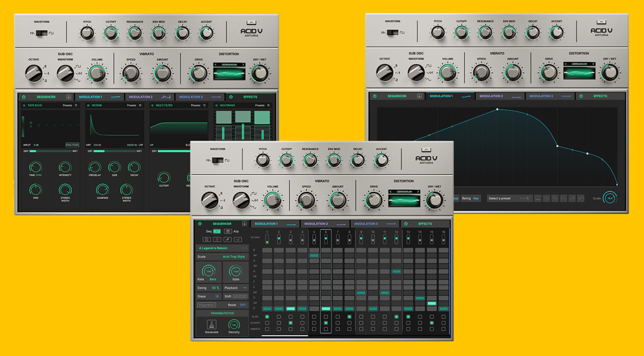The height and width of the screenshot is (356, 644).
Task: Switch to the Effects tab
Action: (x=426, y=224)
